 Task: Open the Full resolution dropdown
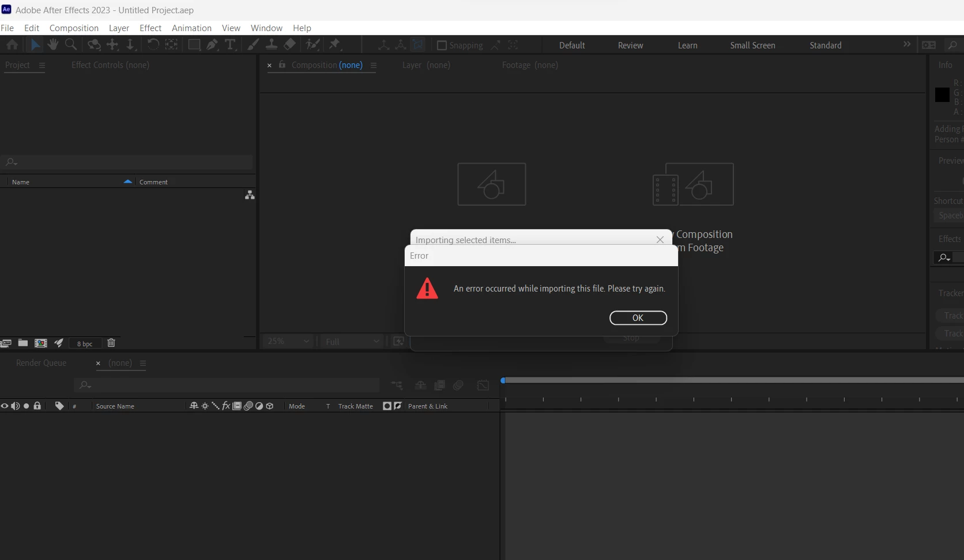[x=352, y=341]
